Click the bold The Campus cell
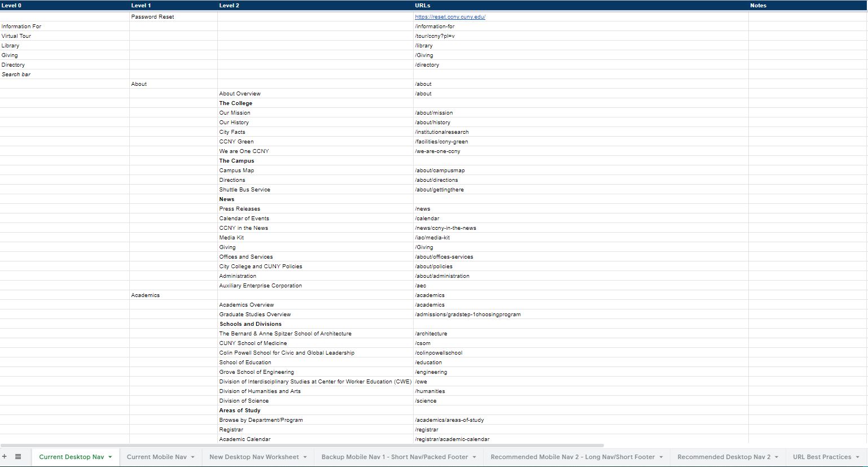The image size is (868, 467). [315, 161]
